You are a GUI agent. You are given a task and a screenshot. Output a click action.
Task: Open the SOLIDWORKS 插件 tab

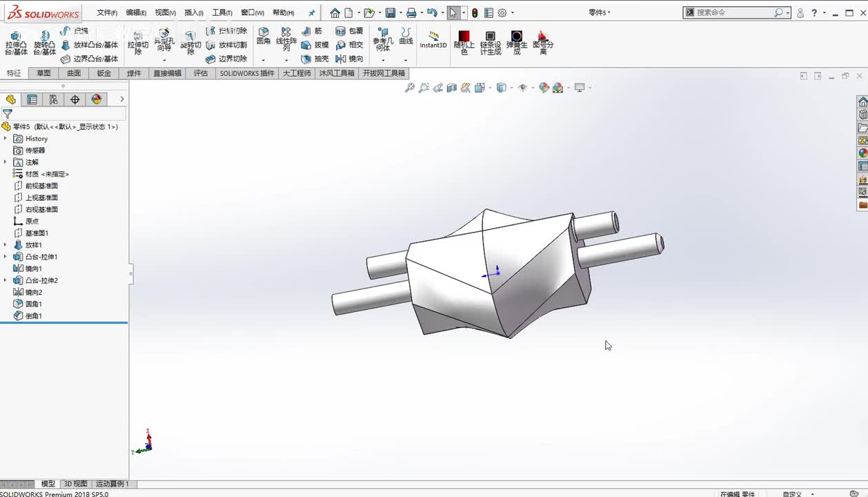(247, 73)
